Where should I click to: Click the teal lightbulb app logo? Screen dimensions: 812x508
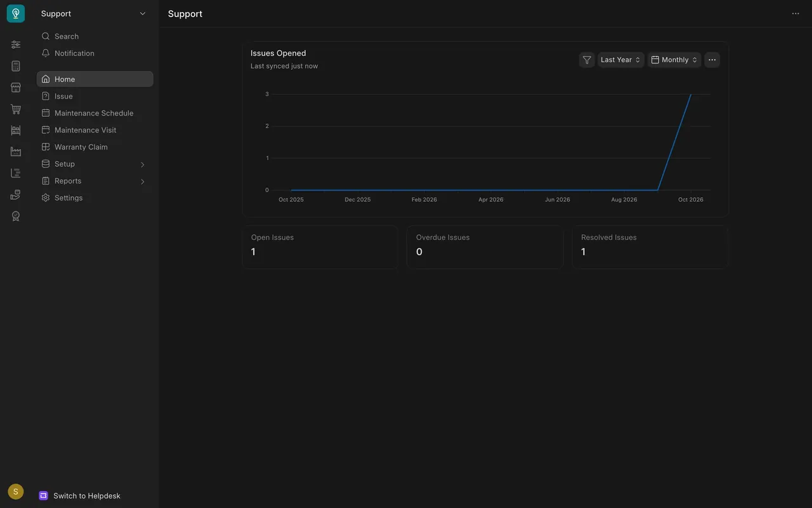point(16,13)
